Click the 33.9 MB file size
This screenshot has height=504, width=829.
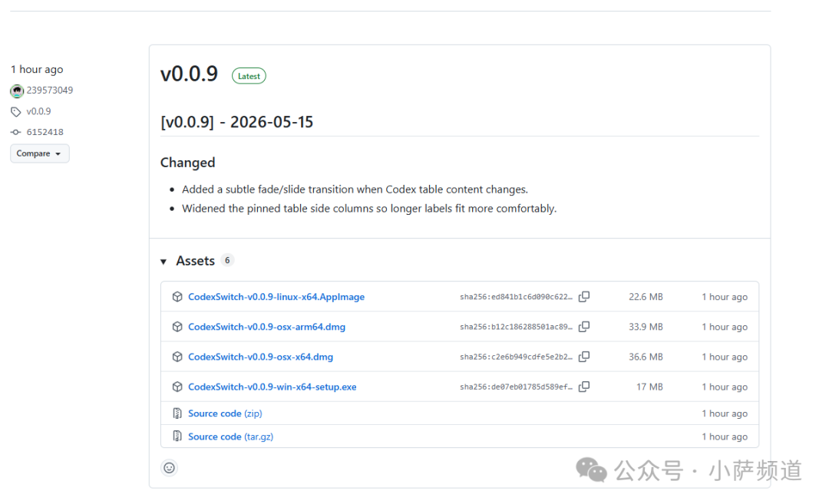tap(646, 327)
